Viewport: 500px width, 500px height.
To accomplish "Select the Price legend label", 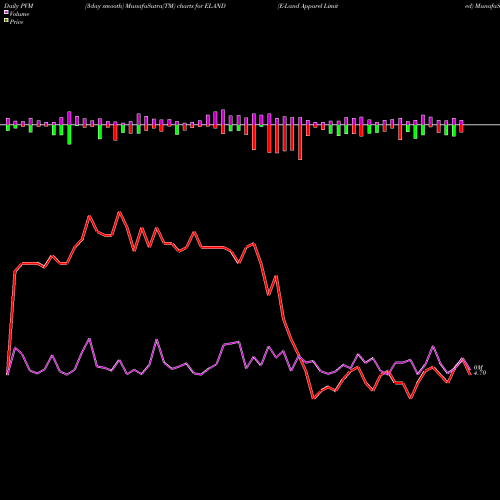I will (16, 22).
